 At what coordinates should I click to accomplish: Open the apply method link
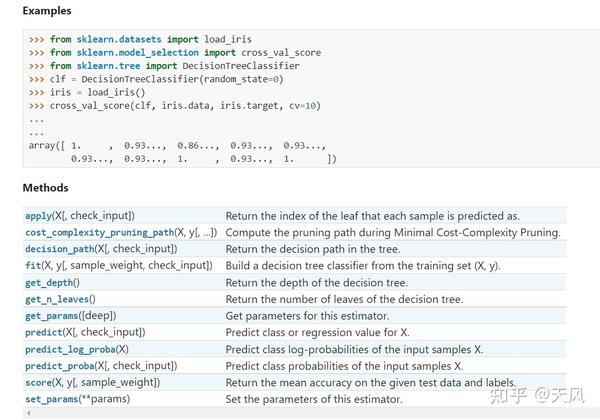click(x=37, y=215)
